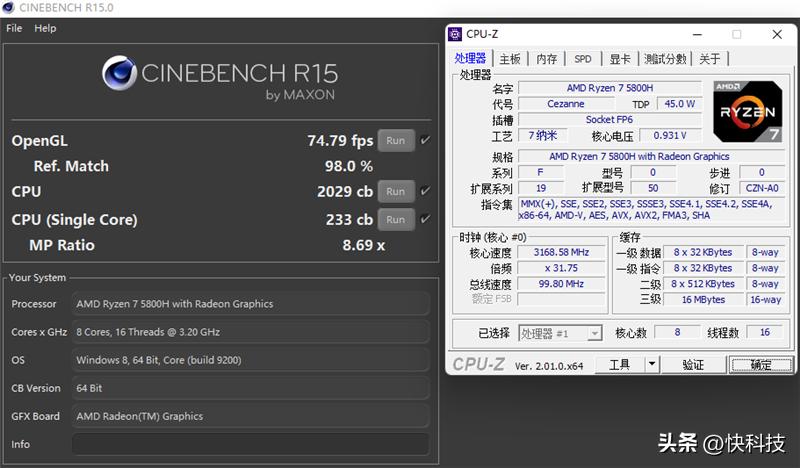
Task: Click the 工具 button in CPU-Z
Action: [x=620, y=364]
